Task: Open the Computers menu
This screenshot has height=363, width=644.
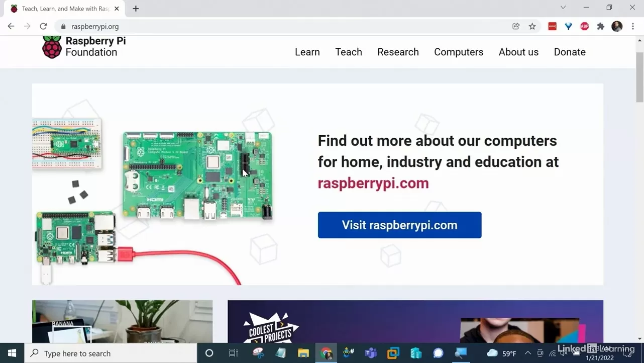Action: pyautogui.click(x=459, y=52)
